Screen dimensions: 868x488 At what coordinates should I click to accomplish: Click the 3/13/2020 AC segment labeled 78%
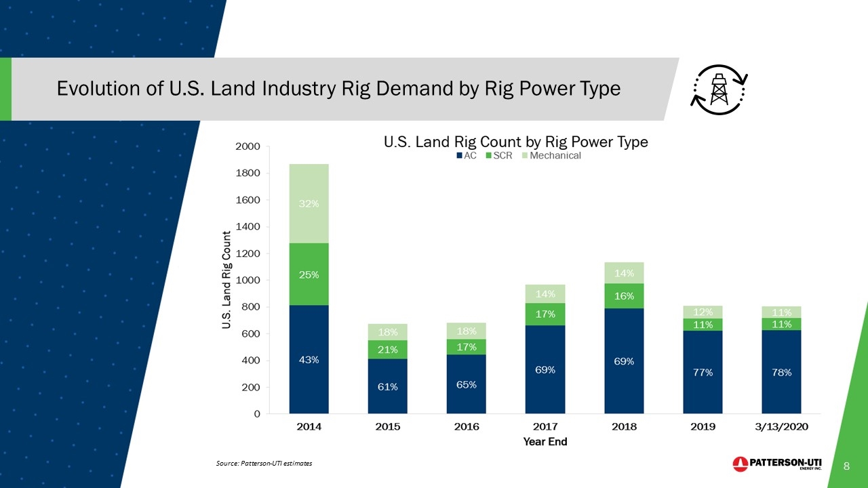pos(781,372)
